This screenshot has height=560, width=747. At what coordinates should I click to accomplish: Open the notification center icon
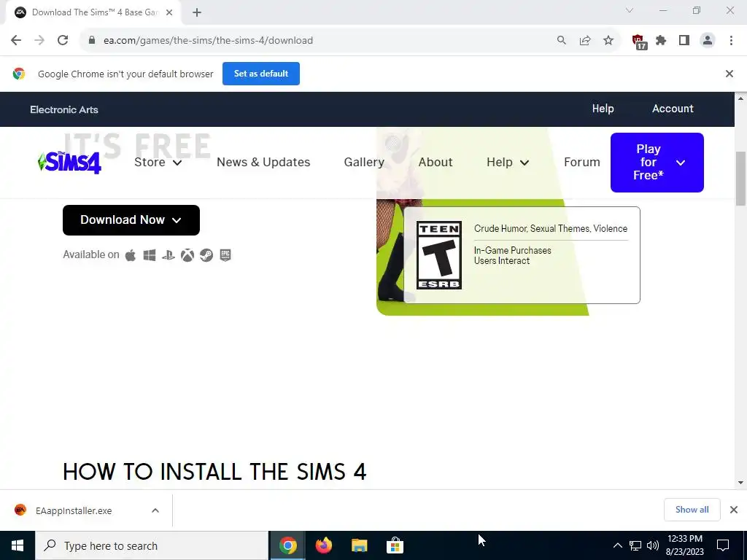[723, 545]
